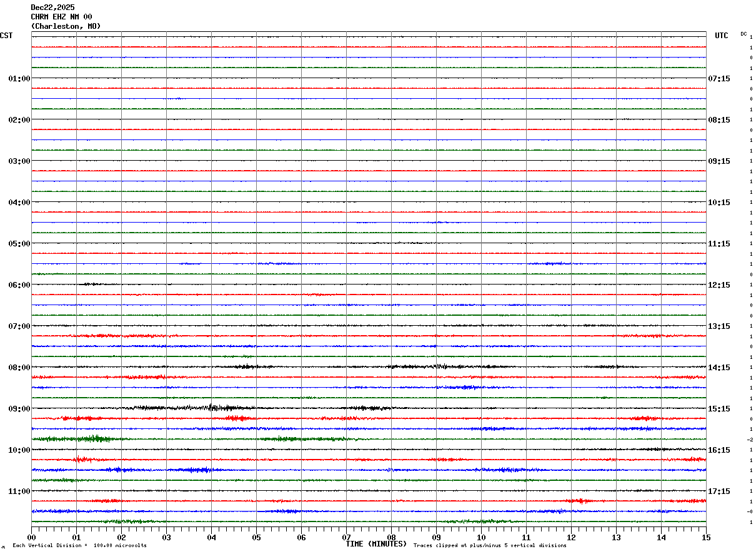The height and width of the screenshot is (554, 756).
Task: Click 'Traces clipped at plus/minus 5 vertical divisions'
Action: click(x=490, y=545)
